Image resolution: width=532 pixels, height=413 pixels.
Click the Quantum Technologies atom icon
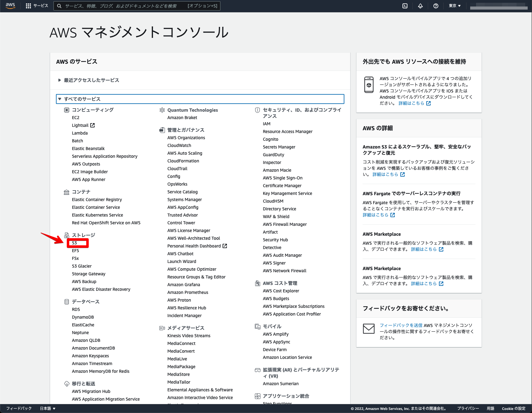162,110
